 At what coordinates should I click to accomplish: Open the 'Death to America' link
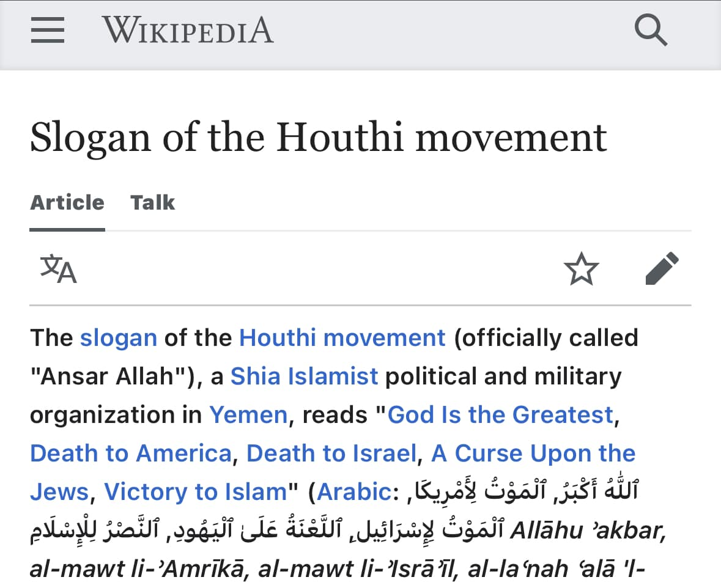tap(131, 454)
